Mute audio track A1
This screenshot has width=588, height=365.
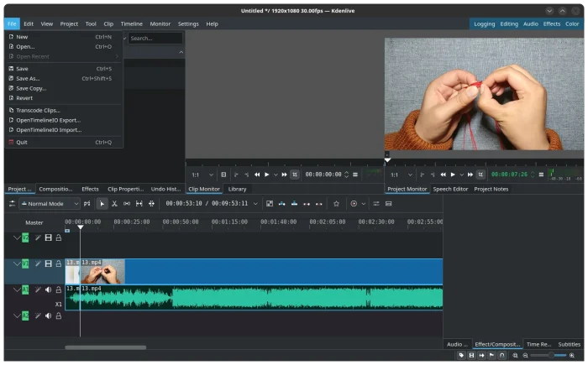tap(48, 289)
